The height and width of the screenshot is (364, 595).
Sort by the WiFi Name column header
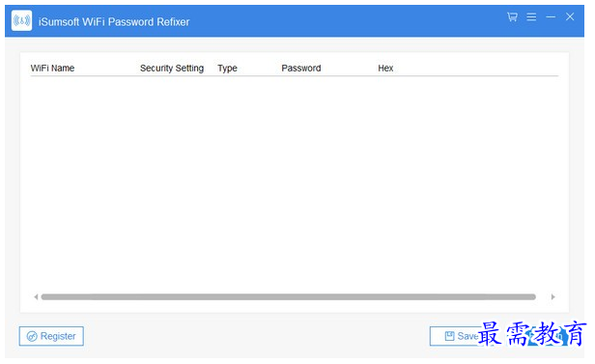click(x=52, y=69)
